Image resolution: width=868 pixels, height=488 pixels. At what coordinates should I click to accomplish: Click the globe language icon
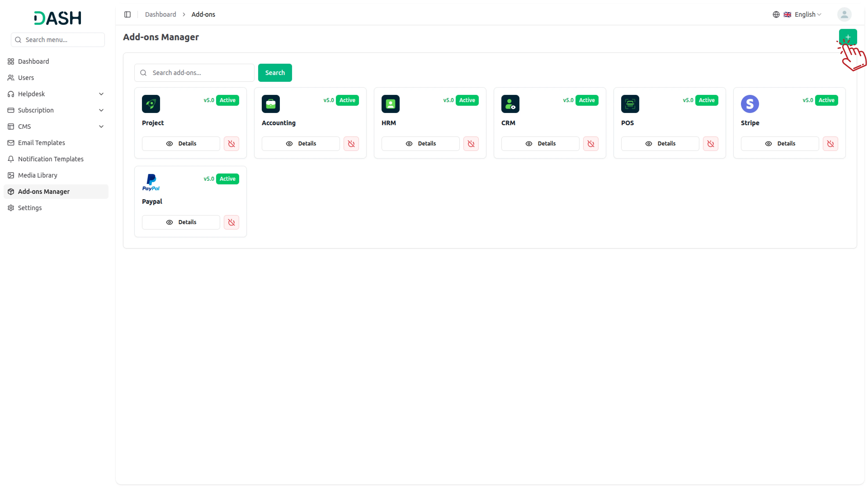(x=776, y=14)
